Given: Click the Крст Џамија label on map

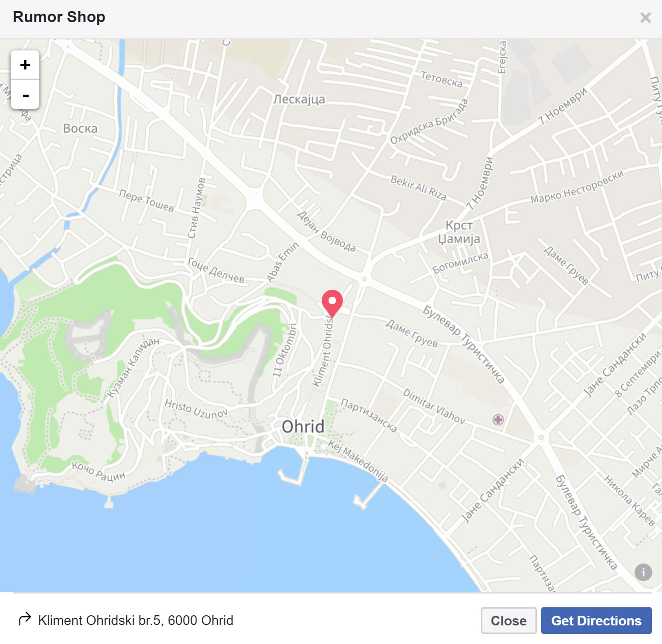Looking at the screenshot, I should (x=459, y=232).
